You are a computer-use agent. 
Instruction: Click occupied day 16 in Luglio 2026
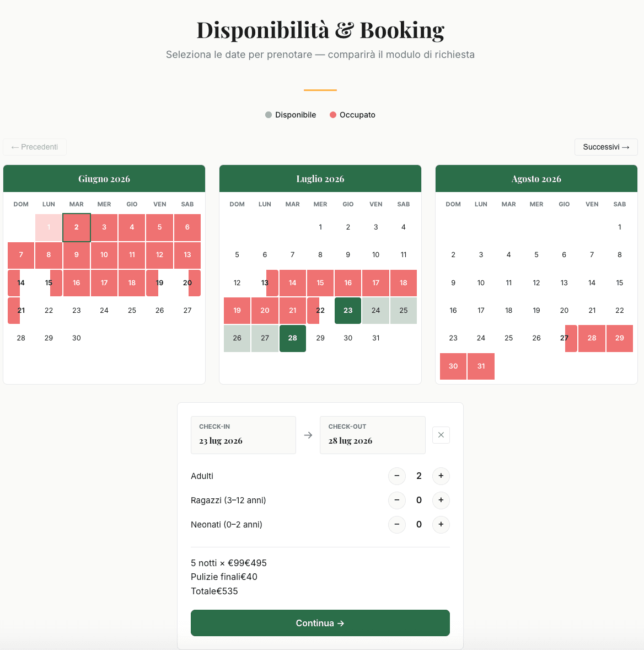[x=348, y=283]
